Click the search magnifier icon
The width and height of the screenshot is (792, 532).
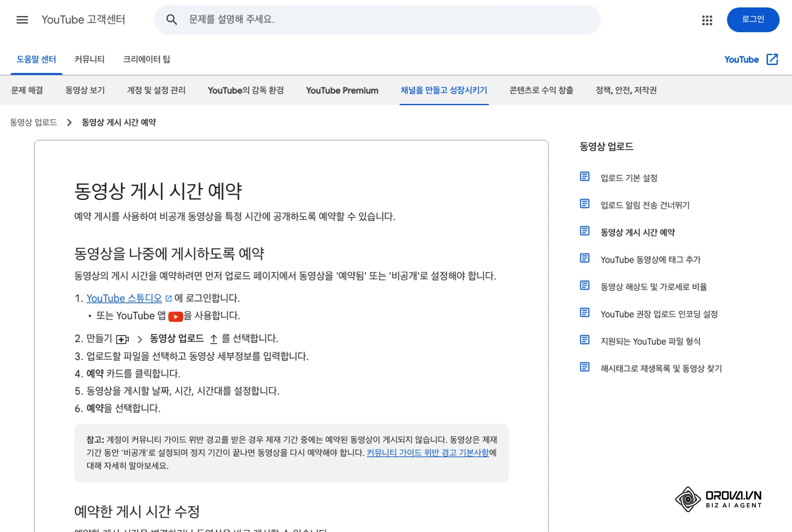pos(171,20)
